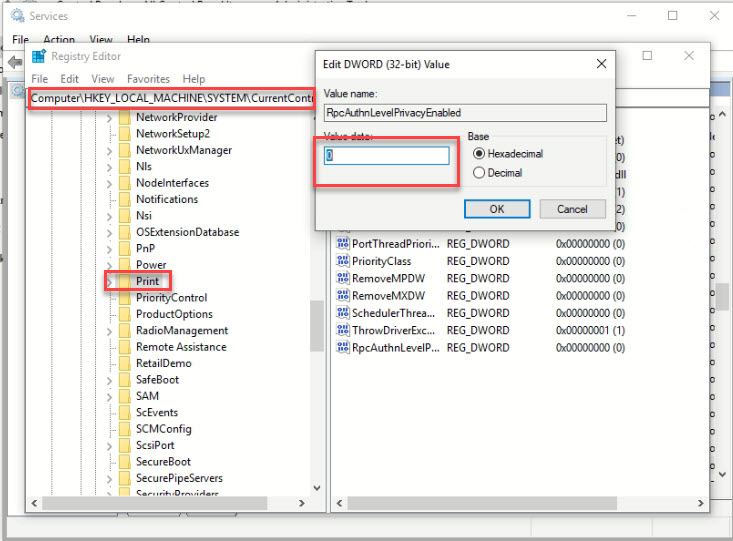Screen dimensions: 733x541
Task: Click the Services gear icon in title bar
Action: tap(16, 16)
